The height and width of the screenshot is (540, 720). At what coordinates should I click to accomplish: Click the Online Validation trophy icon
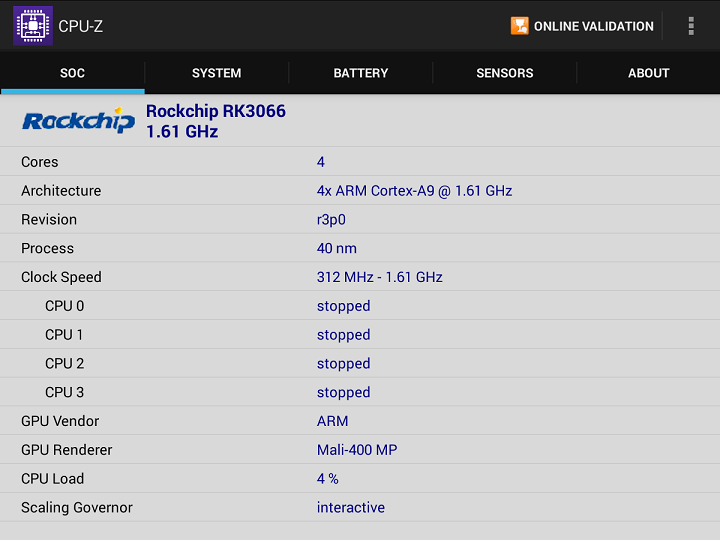tap(519, 26)
